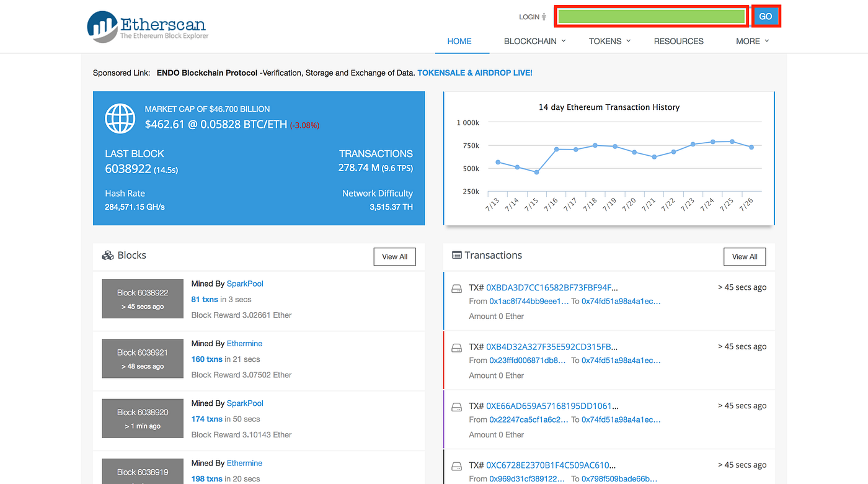Open Block 6038921 tile
Screen dimensions: 868x484
(x=143, y=359)
